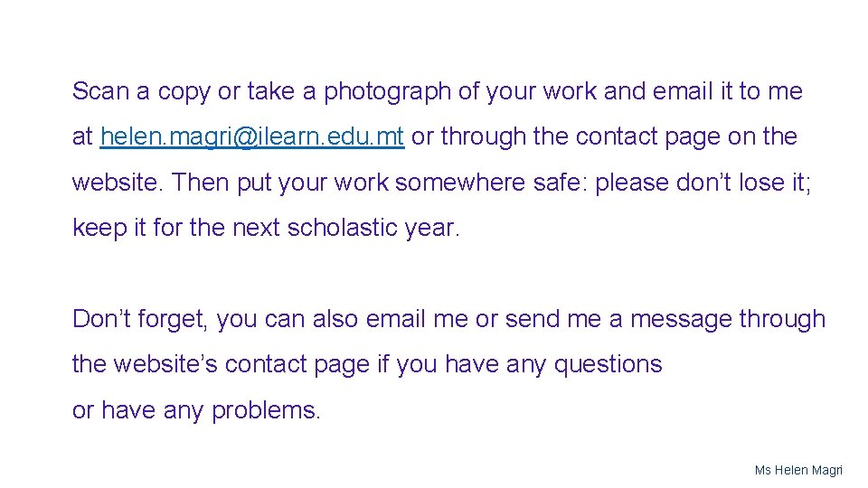
Task: Click the word 'website.' starting the third line
Action: click(118, 182)
